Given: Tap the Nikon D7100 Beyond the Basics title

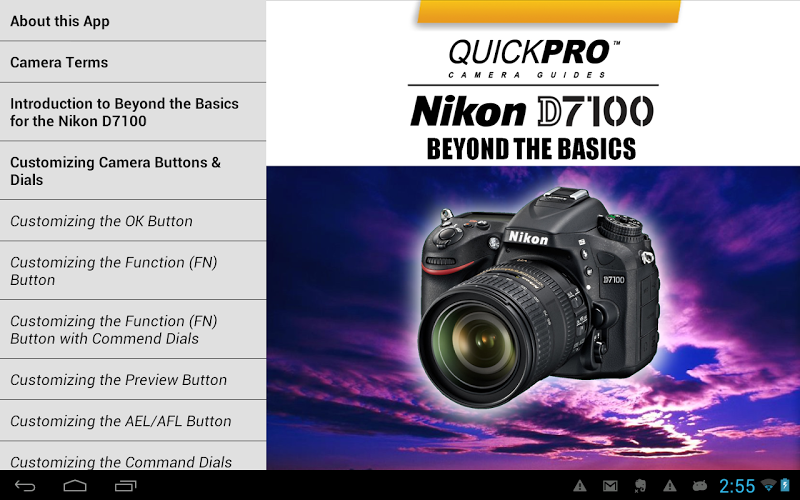Looking at the screenshot, I should point(532,128).
